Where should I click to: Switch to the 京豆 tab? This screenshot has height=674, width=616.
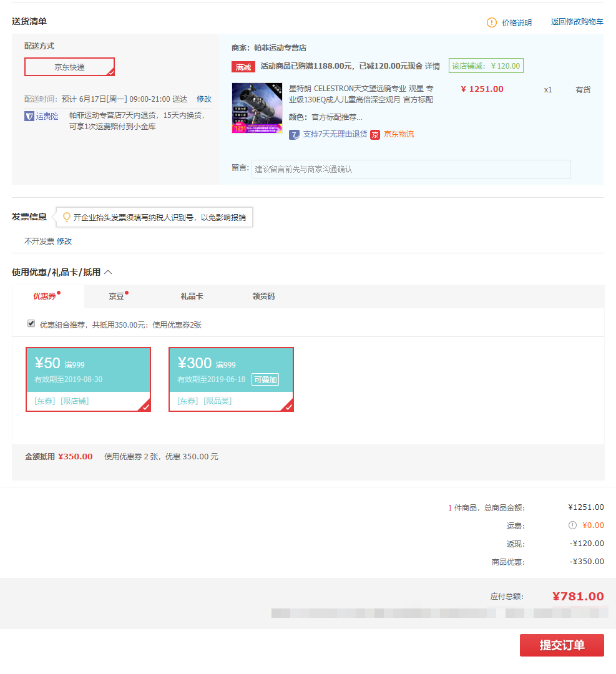click(x=116, y=296)
